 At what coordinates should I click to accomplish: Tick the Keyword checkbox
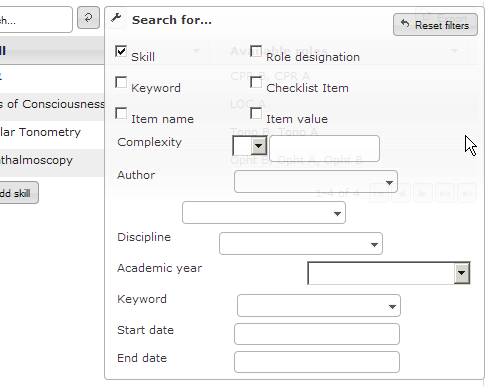[x=121, y=82]
